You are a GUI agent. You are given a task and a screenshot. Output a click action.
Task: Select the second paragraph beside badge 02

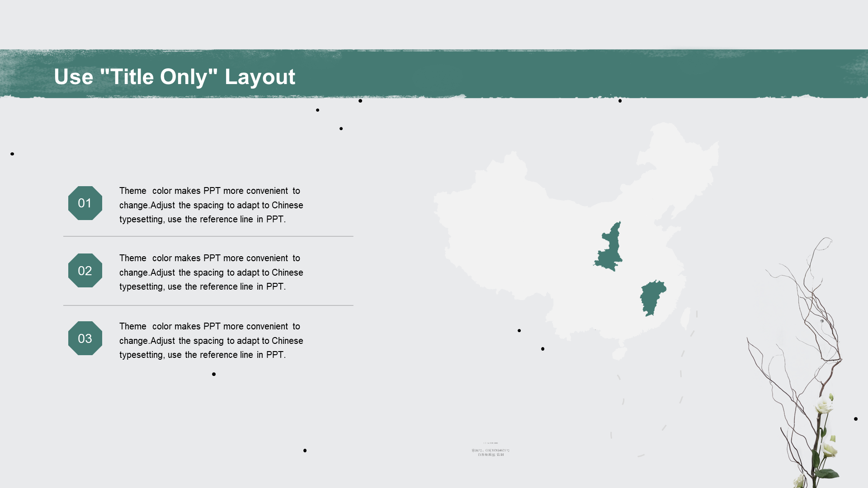pyautogui.click(x=211, y=272)
